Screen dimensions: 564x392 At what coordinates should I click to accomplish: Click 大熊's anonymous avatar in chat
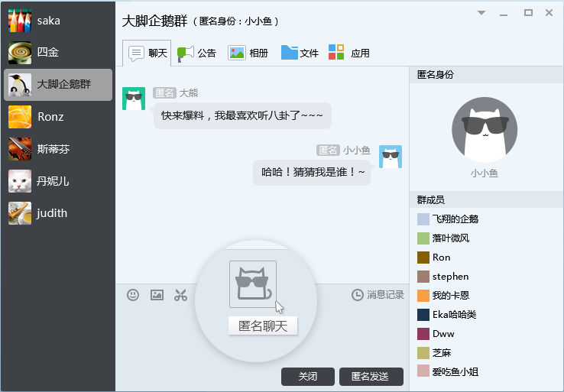[x=135, y=99]
